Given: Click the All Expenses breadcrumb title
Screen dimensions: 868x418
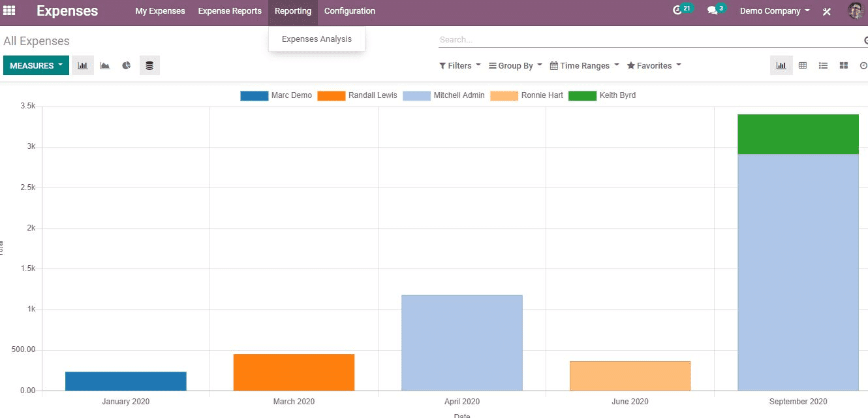Looking at the screenshot, I should click(x=37, y=41).
